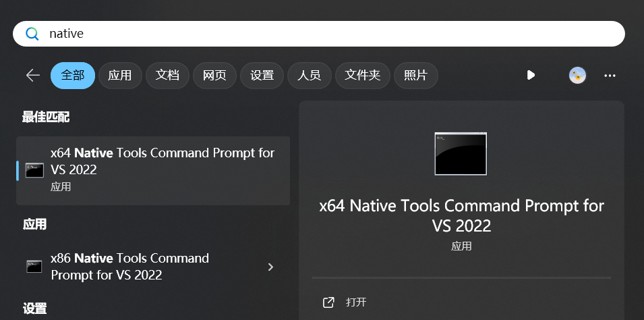Click the 应用 section heading in the results list
Viewport: 644px width, 320px height.
point(34,224)
